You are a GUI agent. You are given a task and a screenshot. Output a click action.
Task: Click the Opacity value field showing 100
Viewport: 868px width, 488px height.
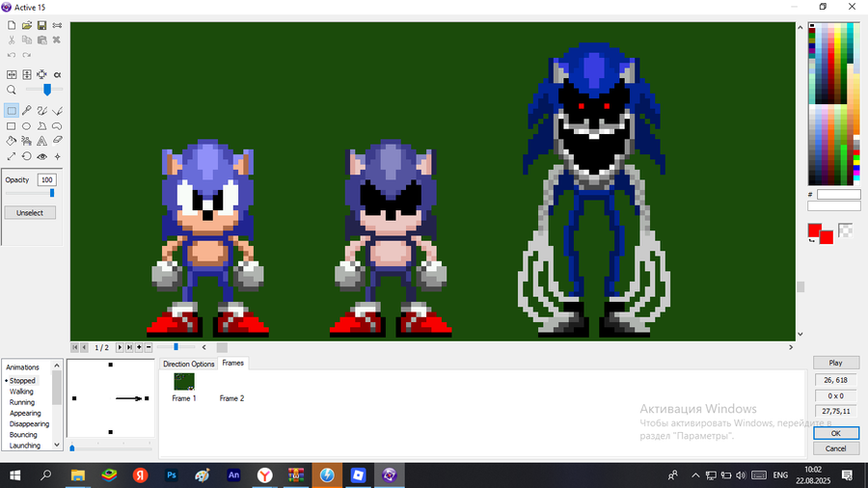click(x=46, y=179)
